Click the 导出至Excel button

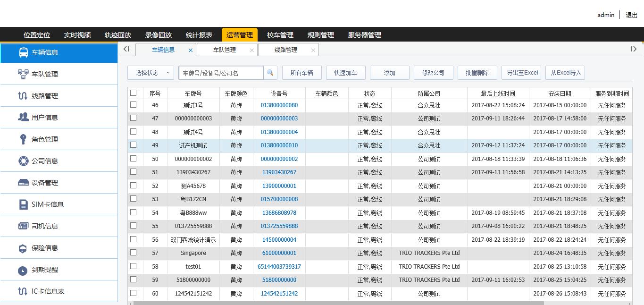521,73
